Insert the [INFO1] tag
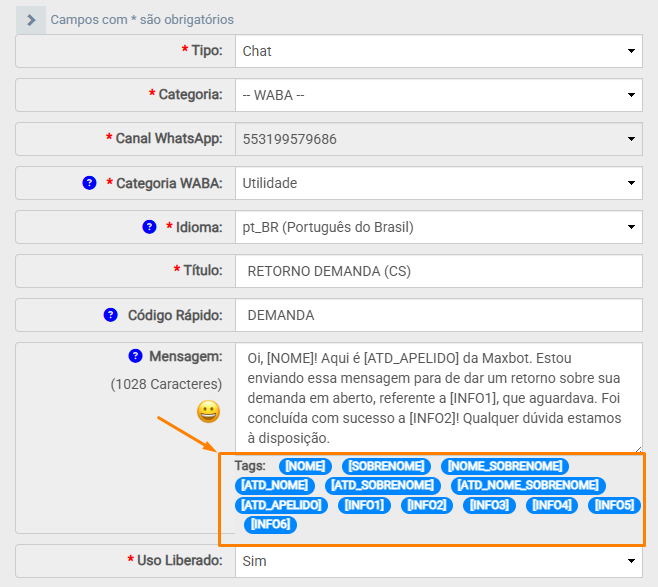Viewport: 658px width, 587px height. [365, 505]
